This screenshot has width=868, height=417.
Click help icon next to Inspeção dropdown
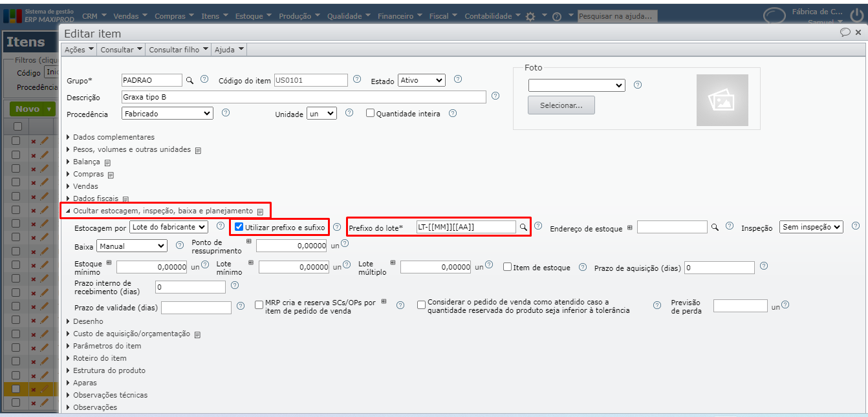pyautogui.click(x=856, y=226)
